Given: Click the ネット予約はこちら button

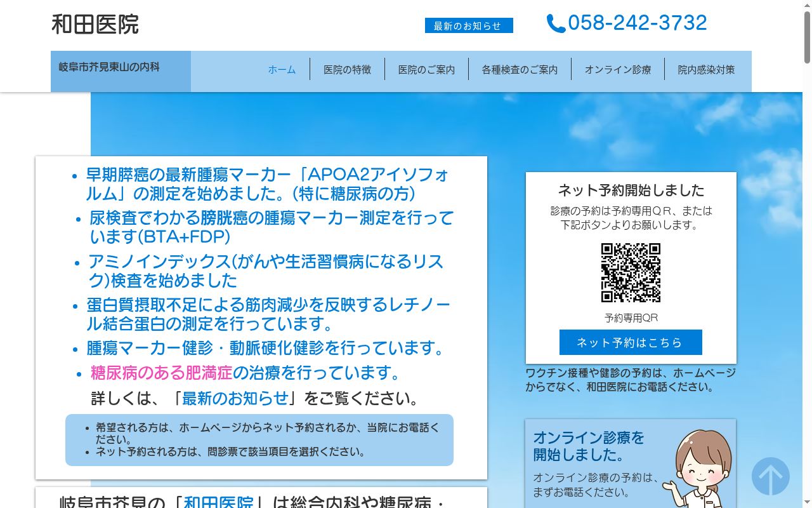Looking at the screenshot, I should pyautogui.click(x=631, y=342).
